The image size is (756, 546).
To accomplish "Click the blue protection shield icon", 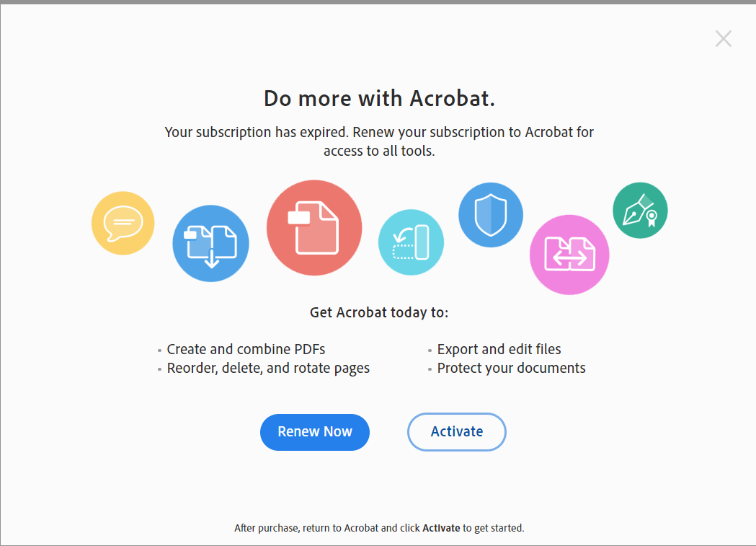I will [x=490, y=214].
